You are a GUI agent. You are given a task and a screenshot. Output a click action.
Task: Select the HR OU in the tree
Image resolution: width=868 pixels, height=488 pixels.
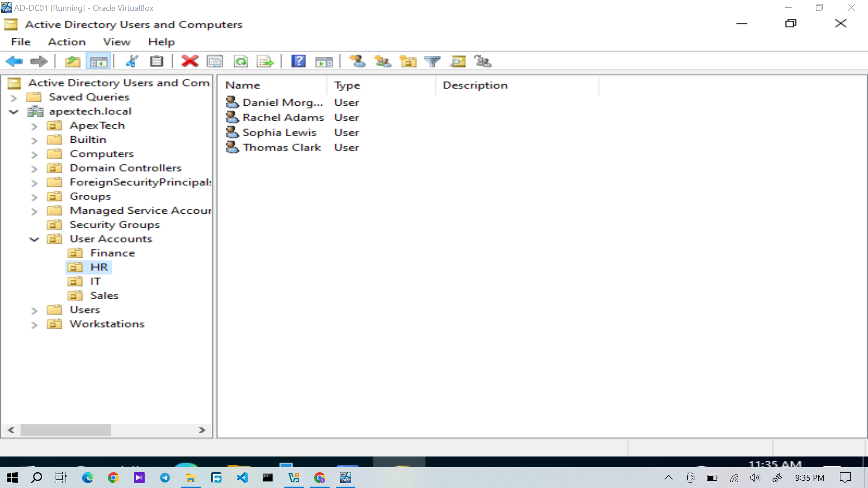[99, 267]
